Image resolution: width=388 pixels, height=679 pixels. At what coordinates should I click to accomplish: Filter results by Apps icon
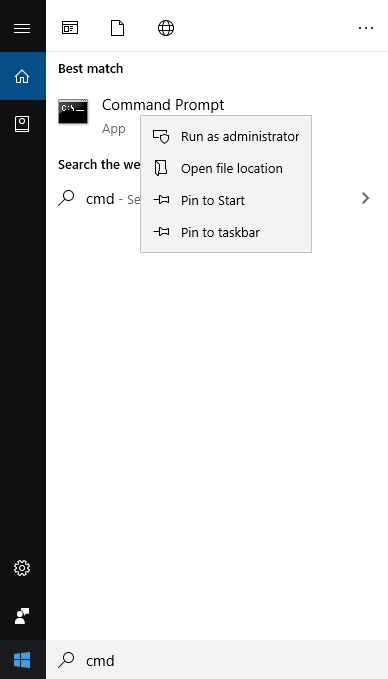pos(70,28)
